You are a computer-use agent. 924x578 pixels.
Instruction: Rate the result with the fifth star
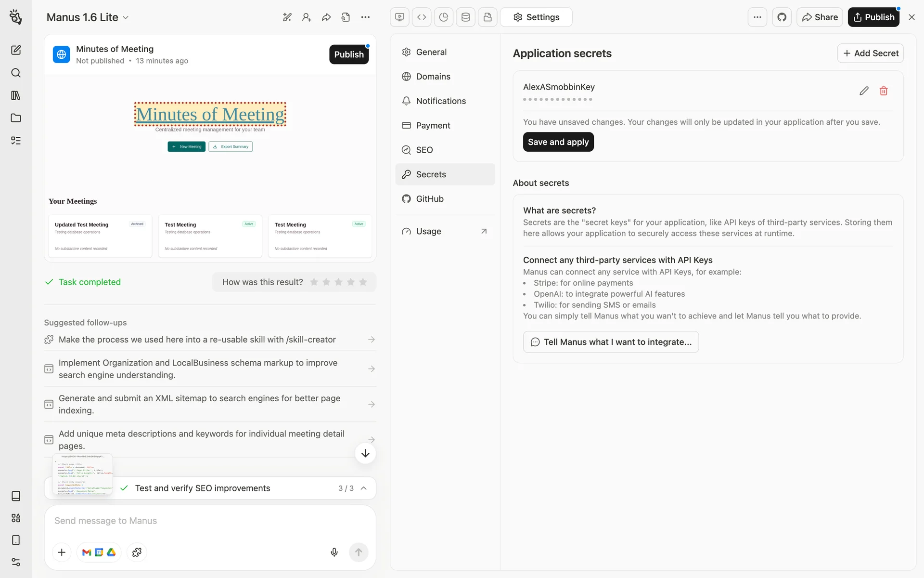pos(363,282)
